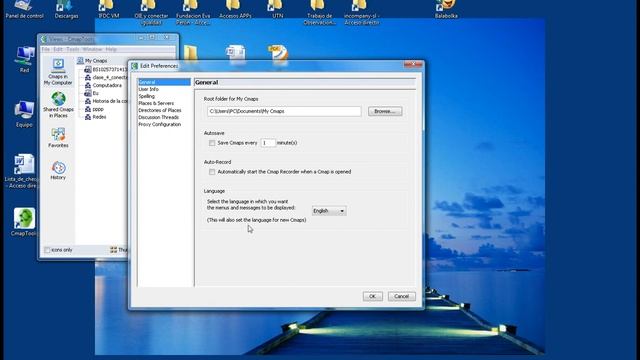Open UTN desktop folder
The image size is (640, 360).
[277, 9]
